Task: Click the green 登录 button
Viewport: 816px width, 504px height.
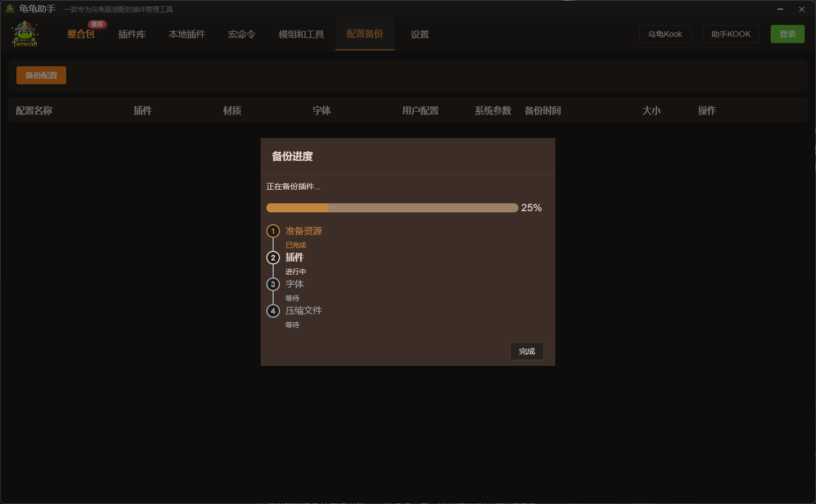Action: [788, 34]
